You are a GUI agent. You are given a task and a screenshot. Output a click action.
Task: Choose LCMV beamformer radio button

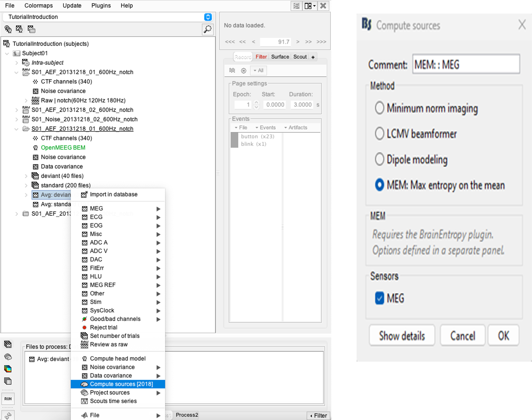tap(379, 134)
